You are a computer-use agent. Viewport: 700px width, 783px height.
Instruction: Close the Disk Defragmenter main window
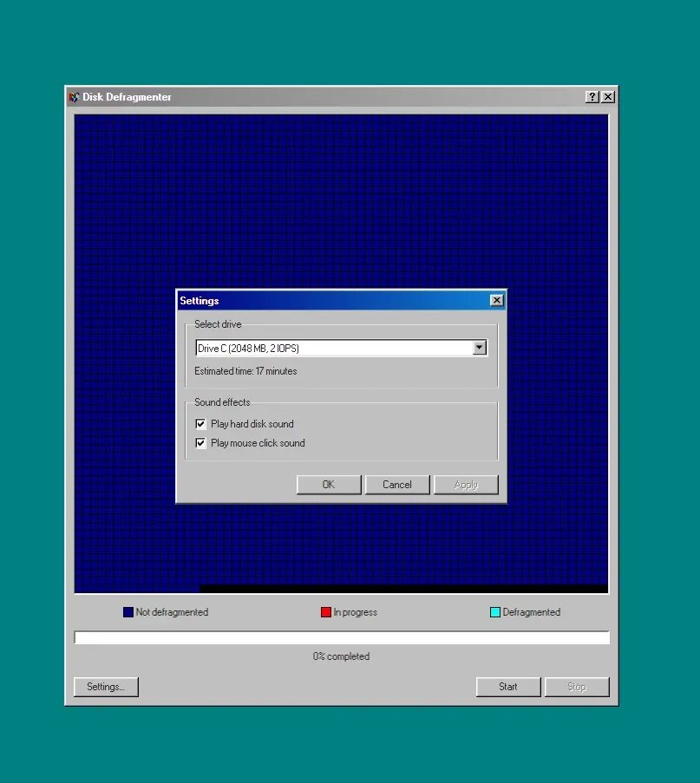608,97
